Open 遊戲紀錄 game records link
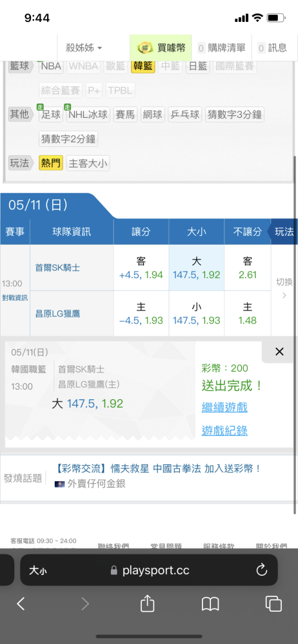 pos(224,430)
